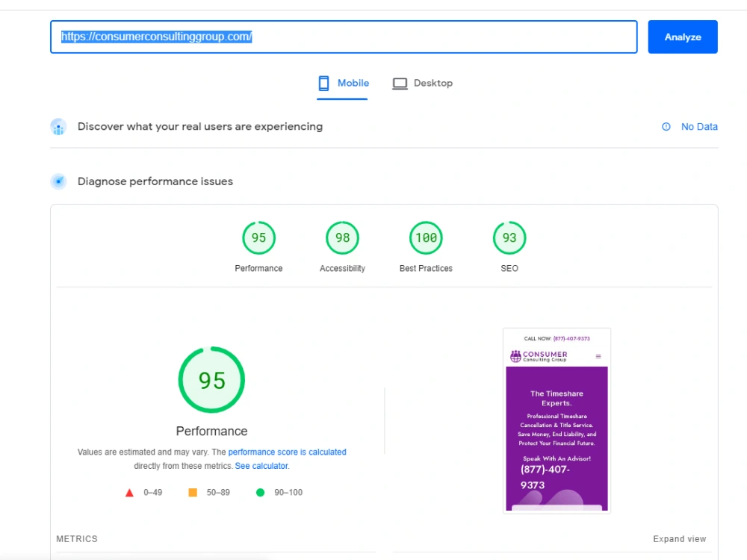Viewport: 747px width, 560px height.
Task: Open the performance score is calculated link
Action: pyautogui.click(x=287, y=452)
